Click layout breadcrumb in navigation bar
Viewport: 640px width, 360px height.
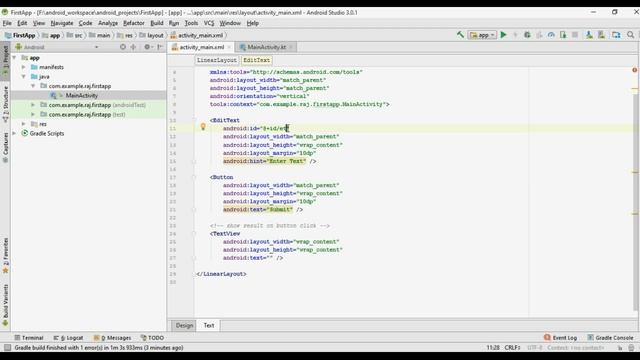(151, 36)
